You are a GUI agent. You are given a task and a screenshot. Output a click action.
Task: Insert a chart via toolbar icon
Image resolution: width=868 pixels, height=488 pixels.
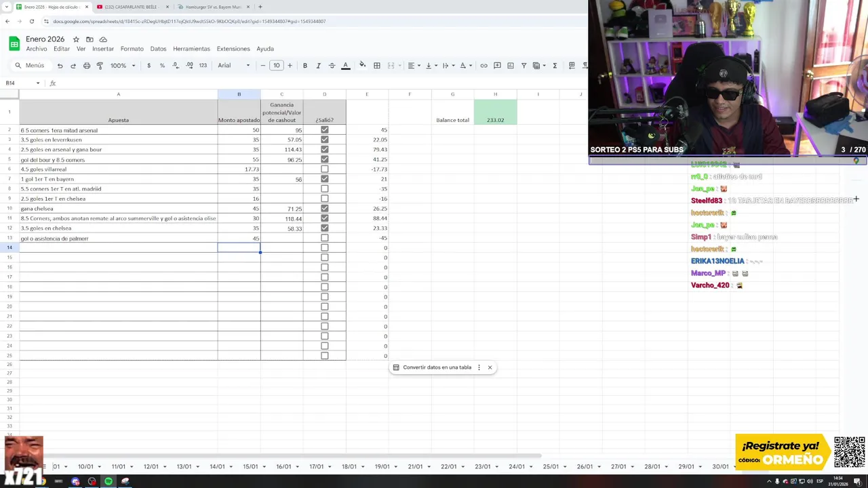pos(511,66)
